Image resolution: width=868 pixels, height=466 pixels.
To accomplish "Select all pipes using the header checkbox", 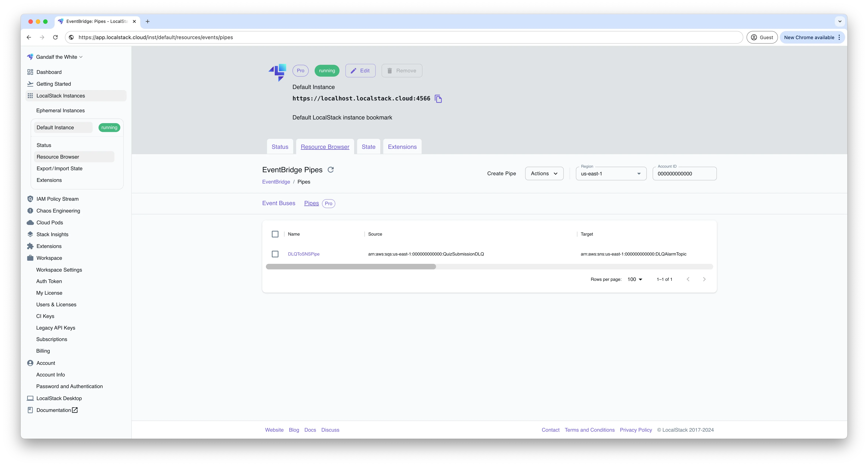I will [x=275, y=234].
